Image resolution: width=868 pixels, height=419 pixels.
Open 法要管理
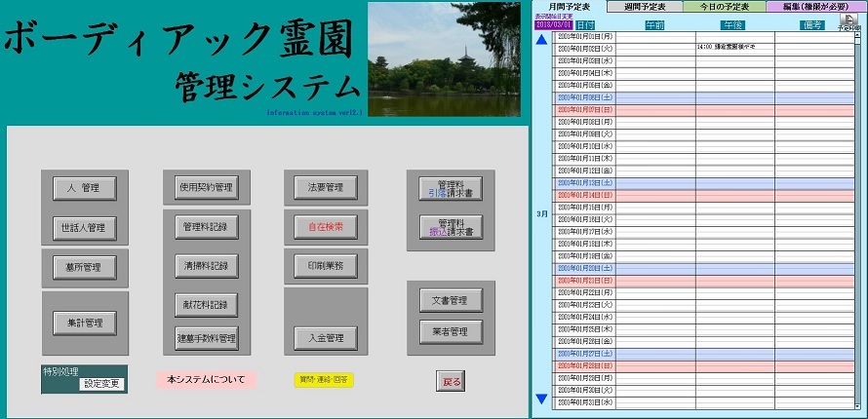pos(326,187)
